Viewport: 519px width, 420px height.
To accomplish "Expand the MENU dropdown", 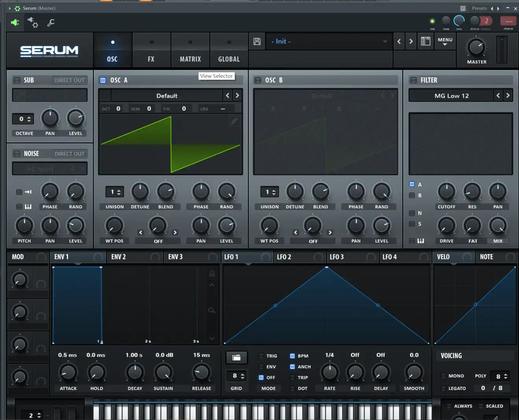I will [x=445, y=41].
